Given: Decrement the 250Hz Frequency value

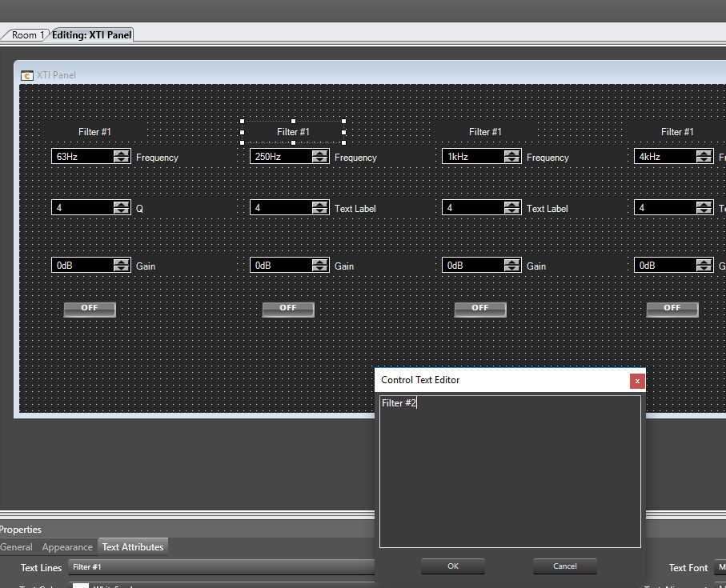Looking at the screenshot, I should coord(319,158).
